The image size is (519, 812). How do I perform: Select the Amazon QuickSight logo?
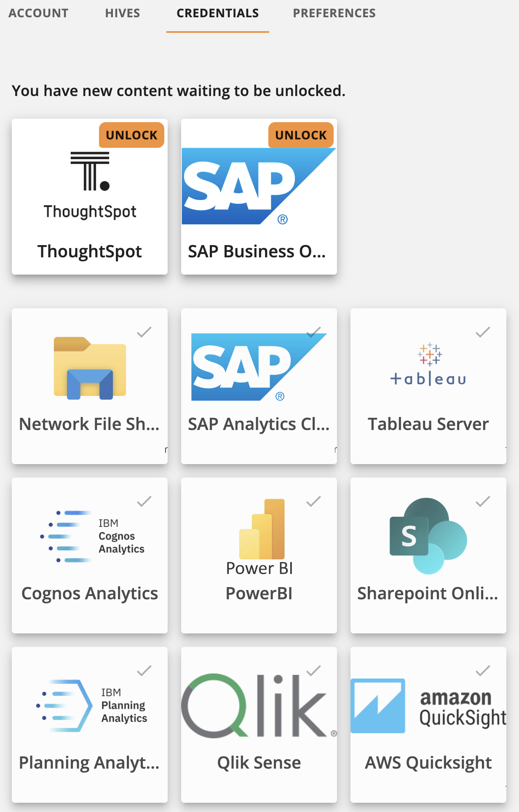[428, 706]
